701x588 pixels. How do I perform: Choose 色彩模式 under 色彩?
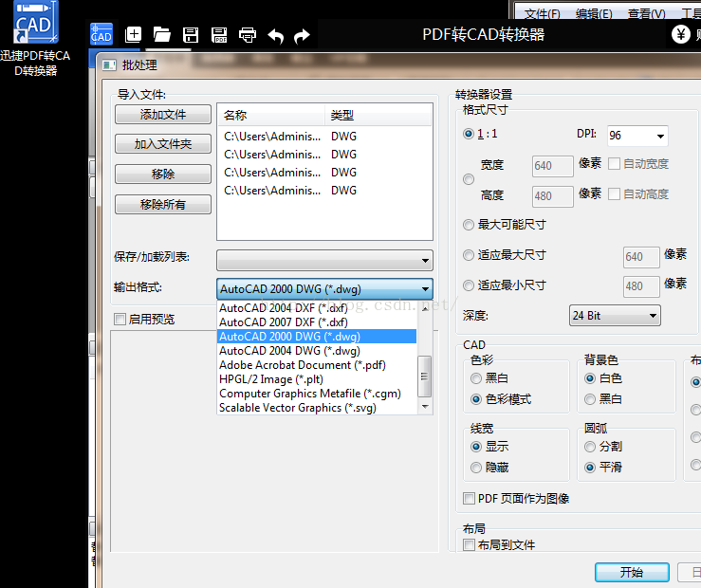tap(476, 399)
